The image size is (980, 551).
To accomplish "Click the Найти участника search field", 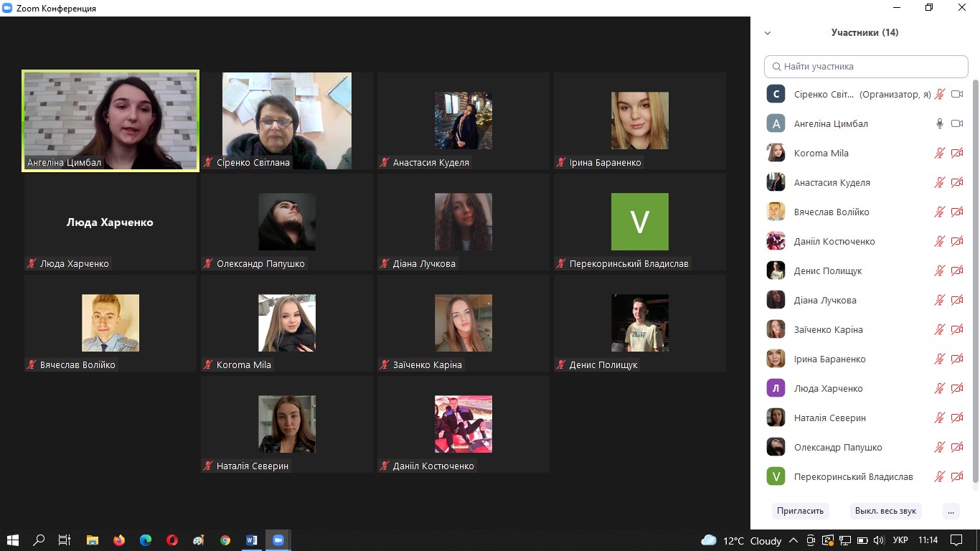I will click(x=866, y=67).
